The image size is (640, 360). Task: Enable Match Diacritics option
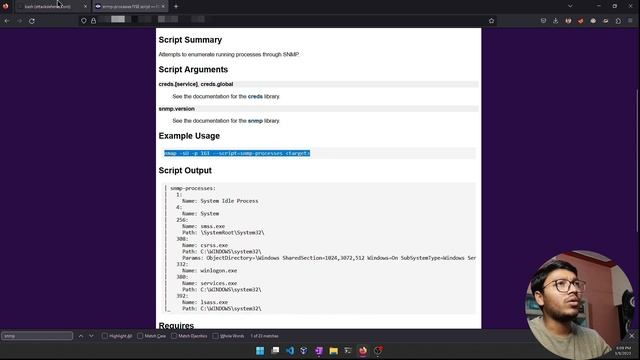point(189,336)
